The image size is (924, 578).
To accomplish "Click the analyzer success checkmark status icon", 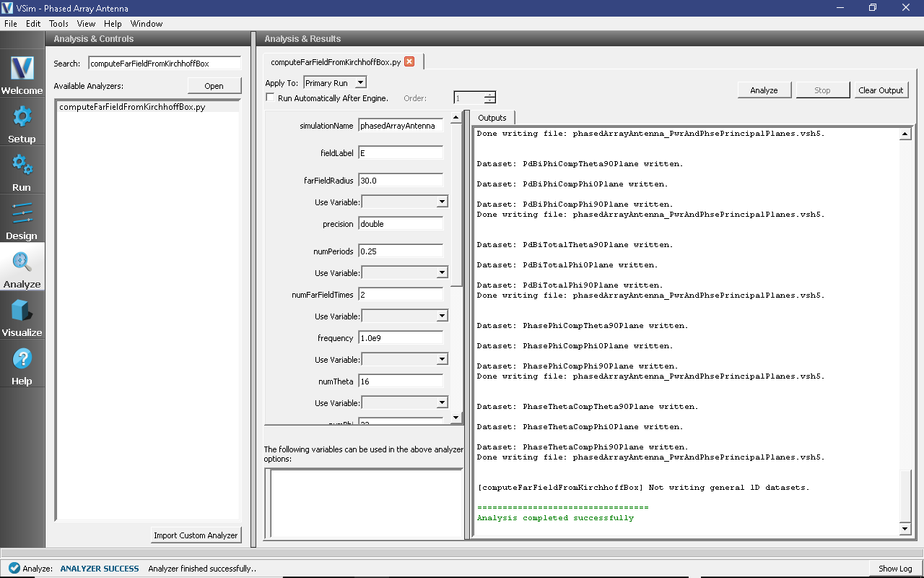I will [x=14, y=569].
